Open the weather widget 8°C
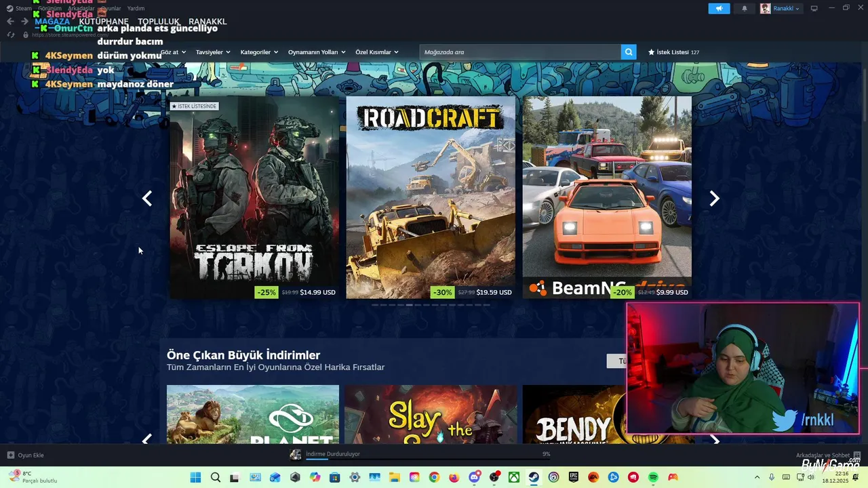This screenshot has height=488, width=868. click(x=32, y=476)
